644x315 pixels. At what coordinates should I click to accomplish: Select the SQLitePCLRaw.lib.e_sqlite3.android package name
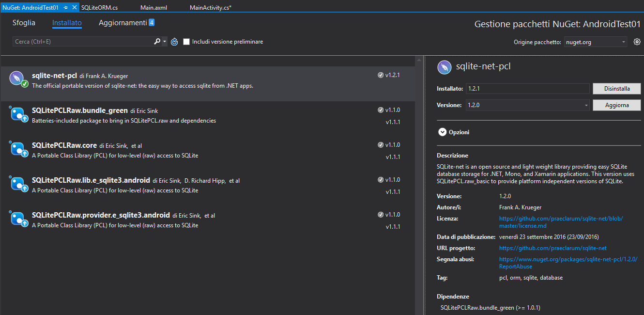[91, 180]
